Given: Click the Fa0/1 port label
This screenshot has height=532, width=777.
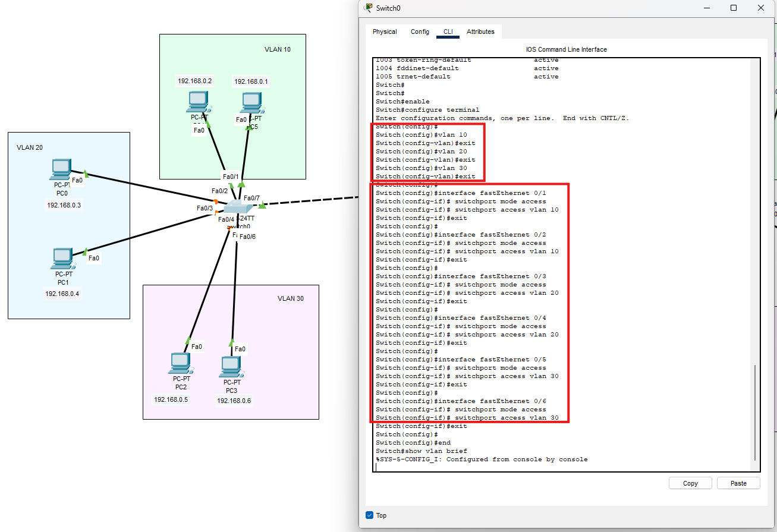Looking at the screenshot, I should (x=231, y=177).
